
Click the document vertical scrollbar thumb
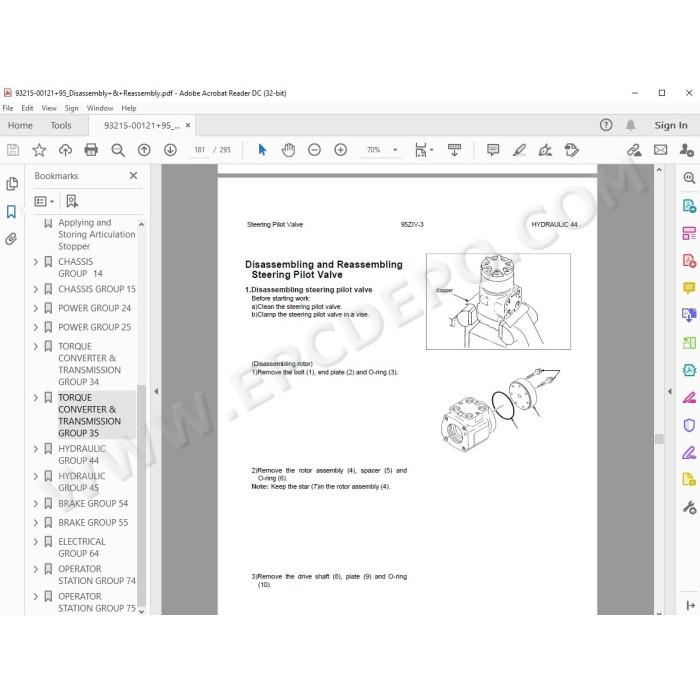(659, 439)
